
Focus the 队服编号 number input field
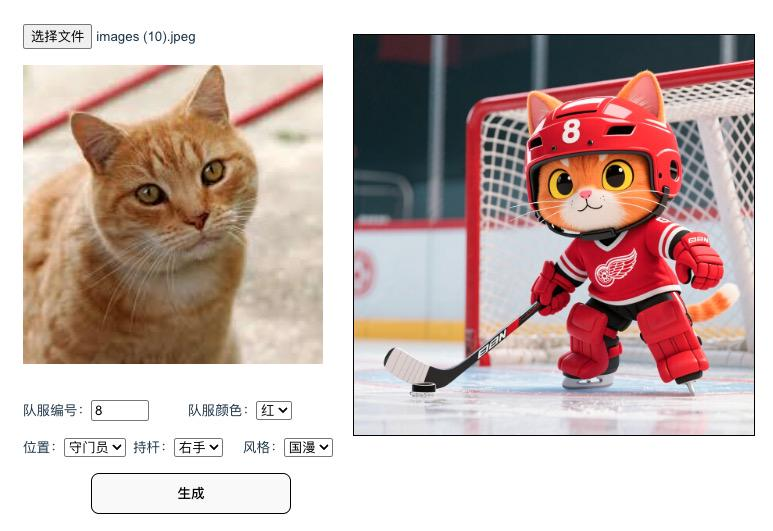(120, 410)
